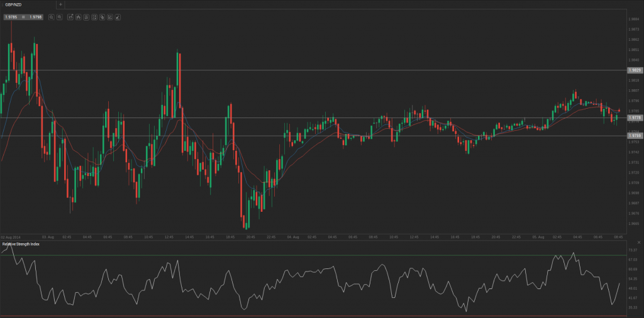Viewport: 644px width, 318px height.
Task: Click the 04. Aug date marker on time axis
Action: tap(292, 237)
